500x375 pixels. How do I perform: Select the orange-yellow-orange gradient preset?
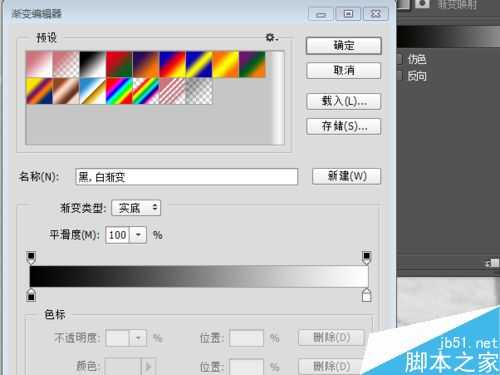226,64
